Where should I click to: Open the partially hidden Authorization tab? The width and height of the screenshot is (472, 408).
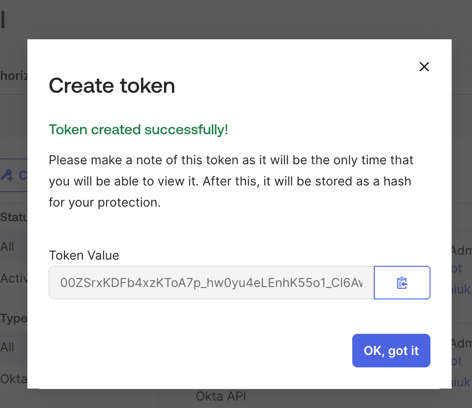(13, 76)
